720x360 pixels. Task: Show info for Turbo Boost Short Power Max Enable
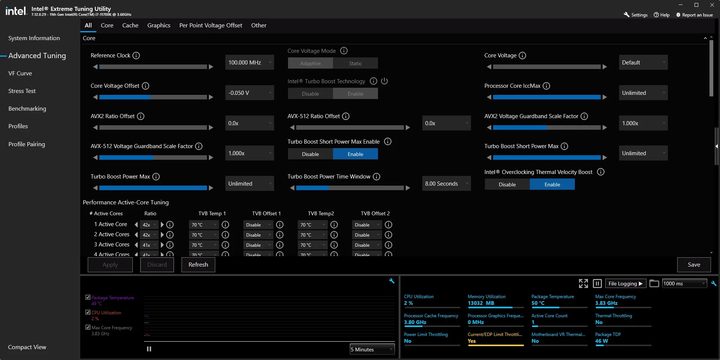click(388, 141)
